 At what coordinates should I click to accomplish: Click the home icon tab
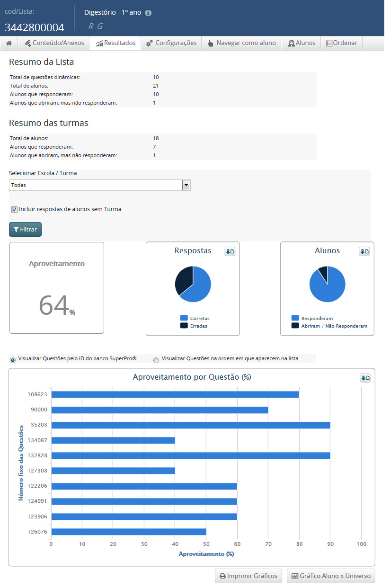(x=9, y=43)
